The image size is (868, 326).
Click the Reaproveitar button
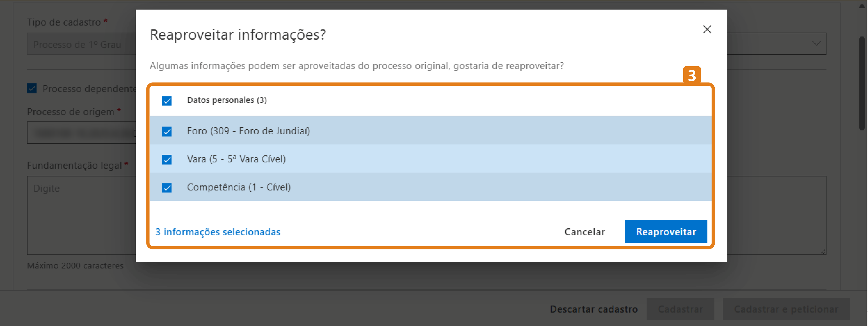point(665,232)
